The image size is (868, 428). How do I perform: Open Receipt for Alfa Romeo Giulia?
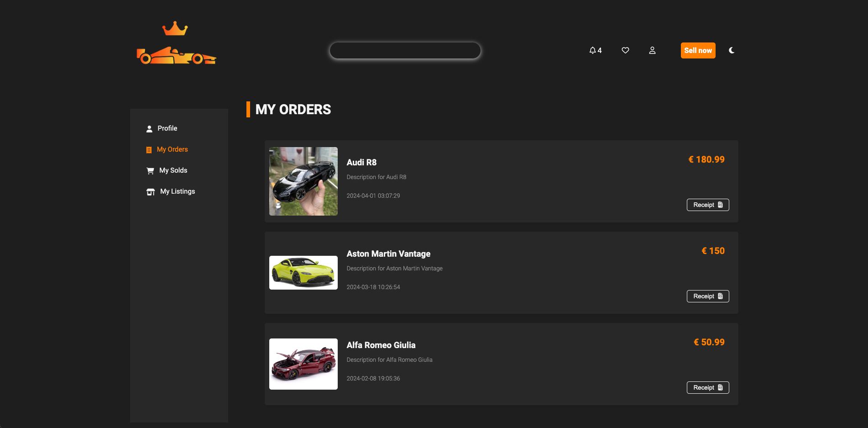point(708,387)
